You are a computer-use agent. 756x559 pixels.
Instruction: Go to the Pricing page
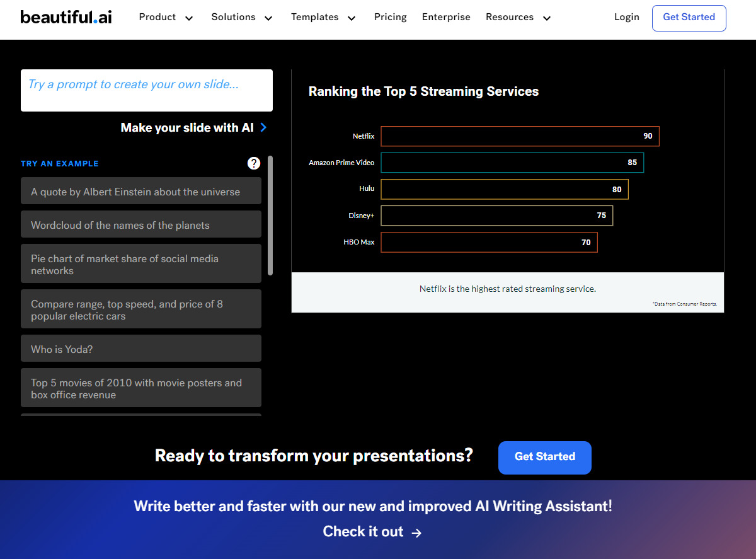tap(391, 17)
